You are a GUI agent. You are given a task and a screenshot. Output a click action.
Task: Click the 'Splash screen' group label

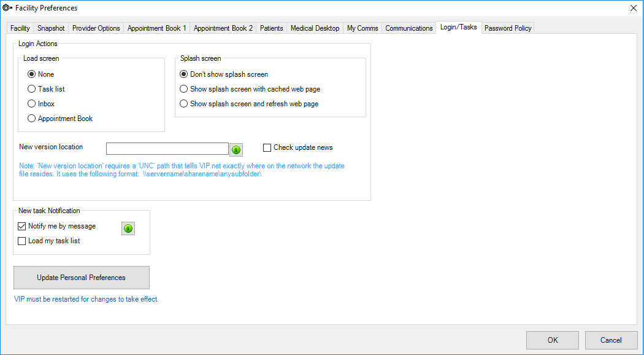[201, 58]
